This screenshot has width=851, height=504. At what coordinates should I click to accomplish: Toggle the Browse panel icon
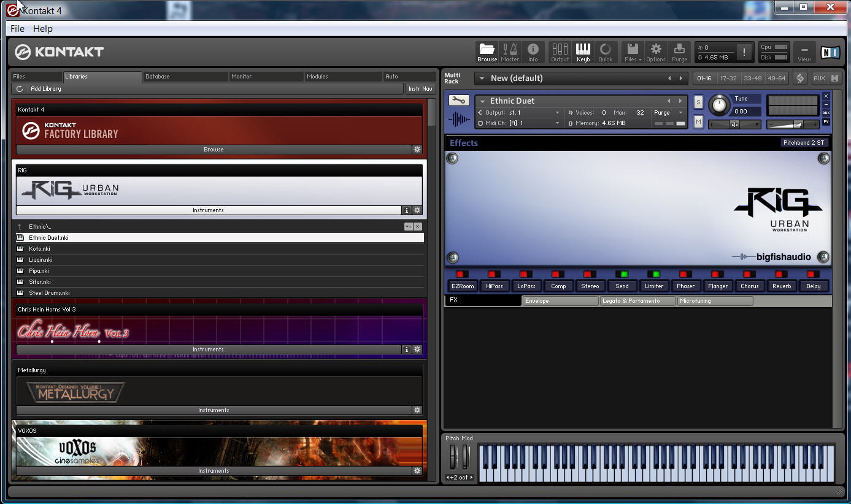(x=487, y=52)
